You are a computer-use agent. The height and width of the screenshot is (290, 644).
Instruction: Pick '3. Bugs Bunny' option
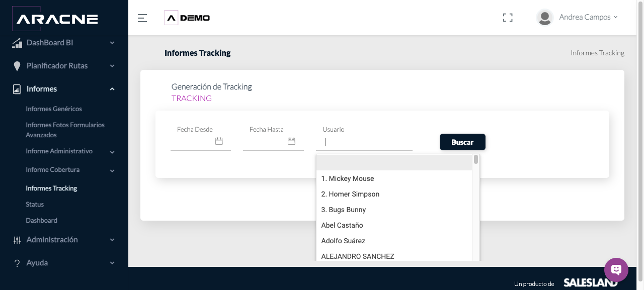394,210
